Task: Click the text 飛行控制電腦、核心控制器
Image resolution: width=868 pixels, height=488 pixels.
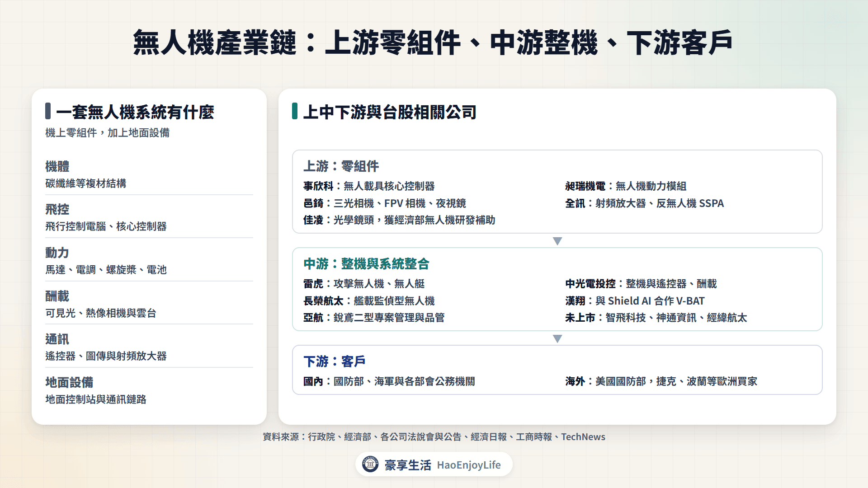Action: (x=106, y=226)
